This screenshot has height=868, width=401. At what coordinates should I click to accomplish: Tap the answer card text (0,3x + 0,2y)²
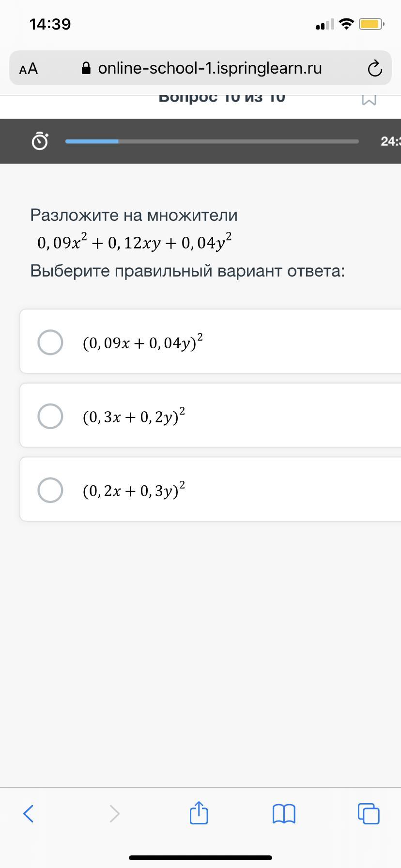coord(134,416)
